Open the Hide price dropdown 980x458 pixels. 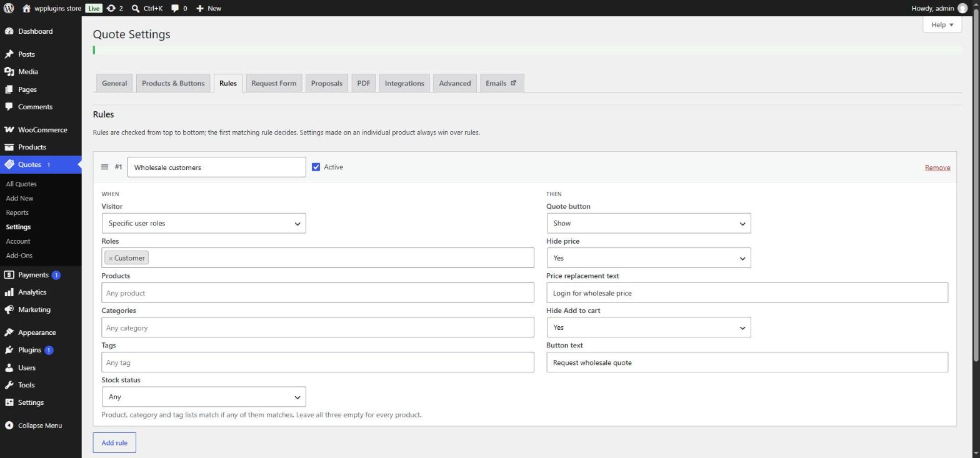pos(649,258)
